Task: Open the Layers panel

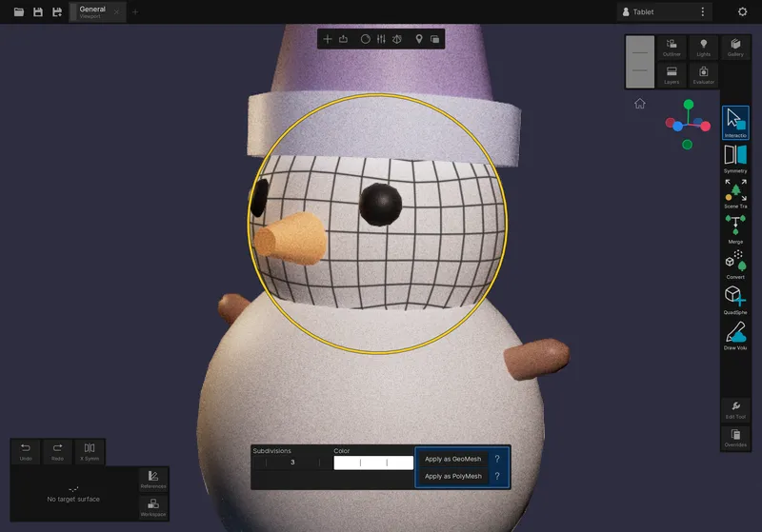Action: 672,75
